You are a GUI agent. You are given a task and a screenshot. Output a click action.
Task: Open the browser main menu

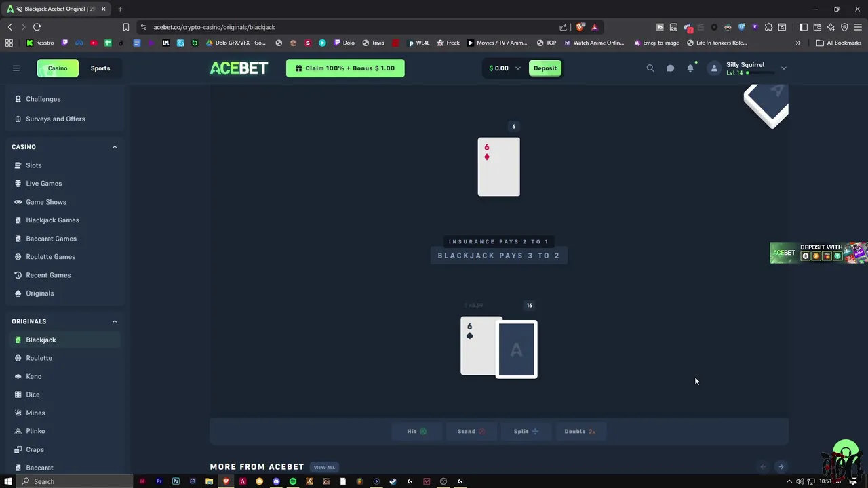click(x=858, y=27)
